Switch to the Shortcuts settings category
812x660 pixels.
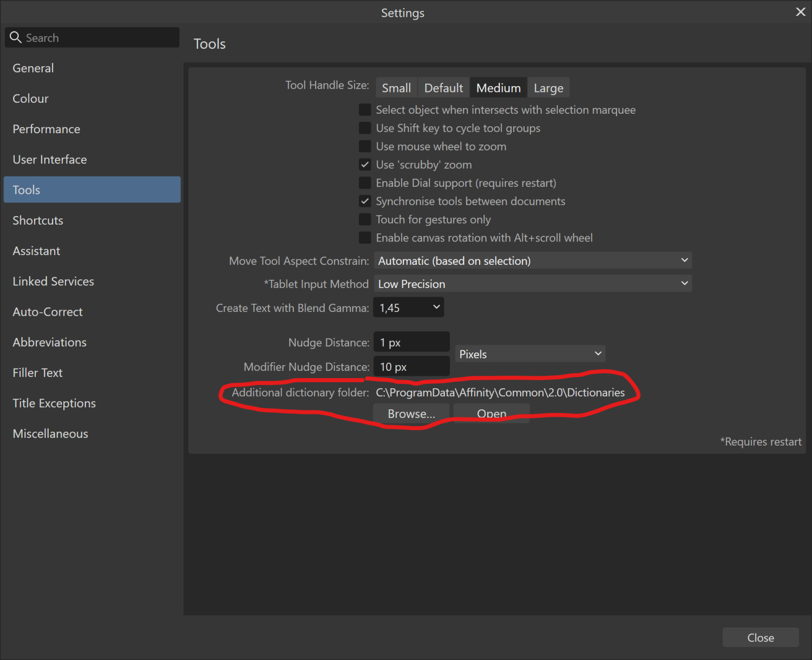coord(38,220)
